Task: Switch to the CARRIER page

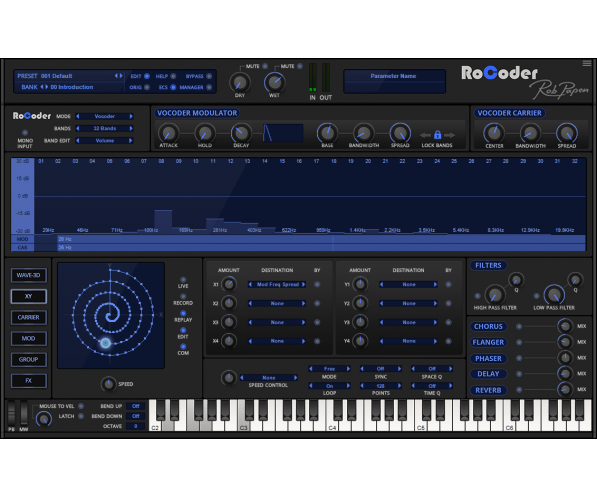Action: [29, 317]
